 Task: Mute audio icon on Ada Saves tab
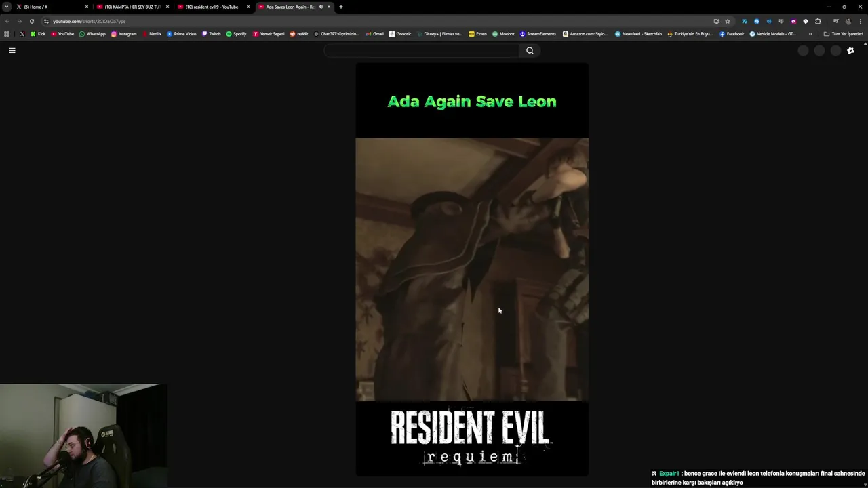point(321,7)
